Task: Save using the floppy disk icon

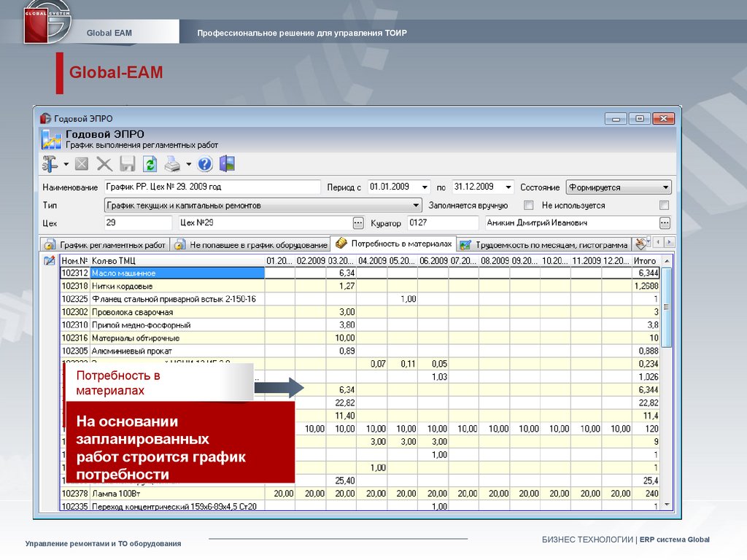Action: click(x=128, y=164)
